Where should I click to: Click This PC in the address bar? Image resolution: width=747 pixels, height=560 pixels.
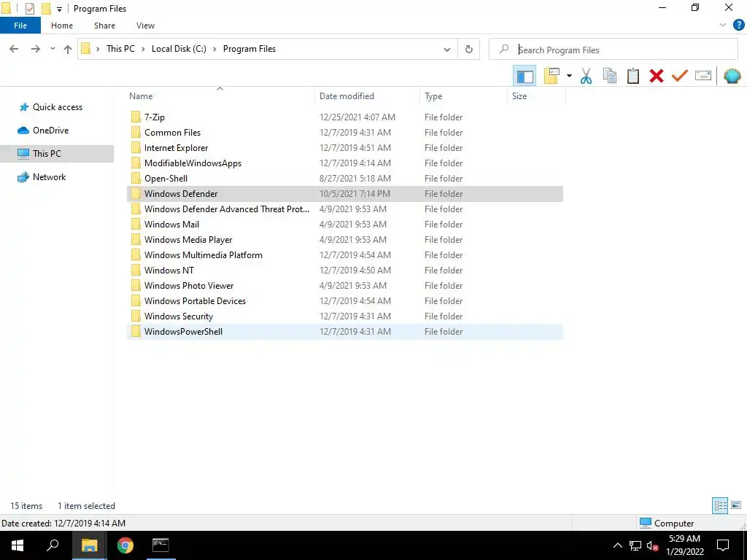click(x=120, y=49)
